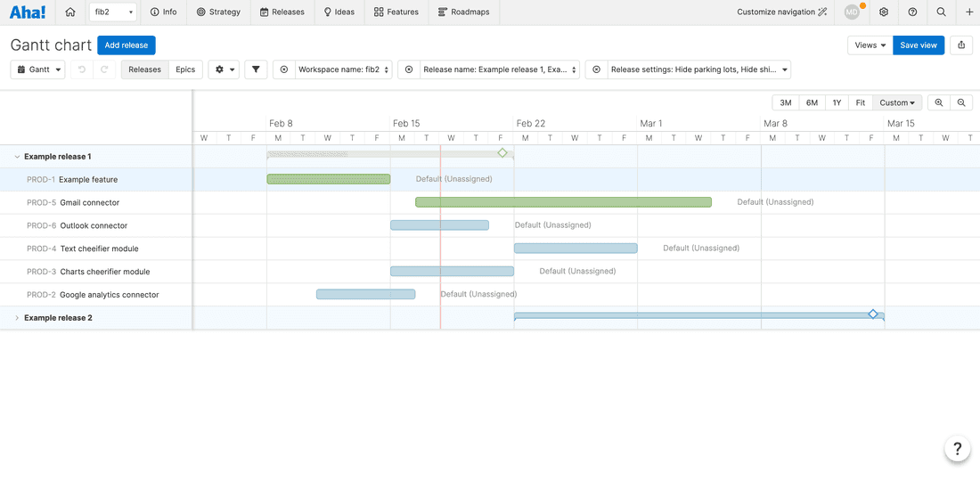The width and height of the screenshot is (980, 481).
Task: Open the fib2 workspace dropdown
Action: (113, 12)
